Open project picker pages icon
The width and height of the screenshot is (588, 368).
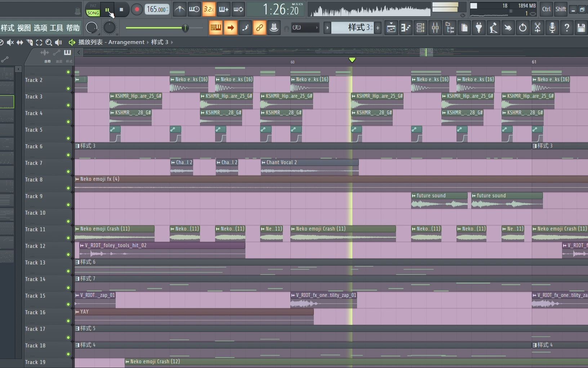click(x=464, y=28)
